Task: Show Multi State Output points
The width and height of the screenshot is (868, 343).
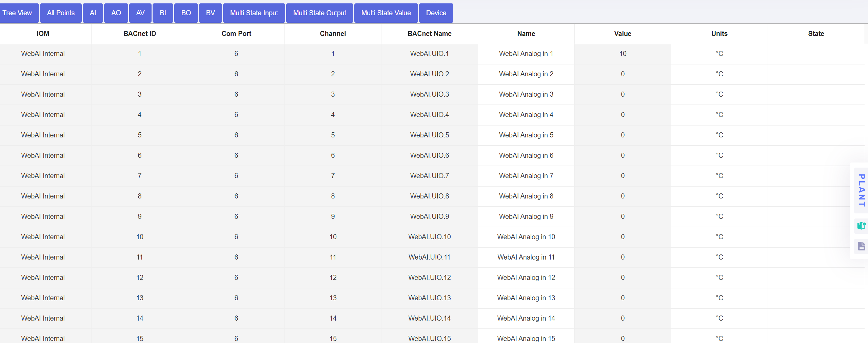Action: [x=319, y=13]
